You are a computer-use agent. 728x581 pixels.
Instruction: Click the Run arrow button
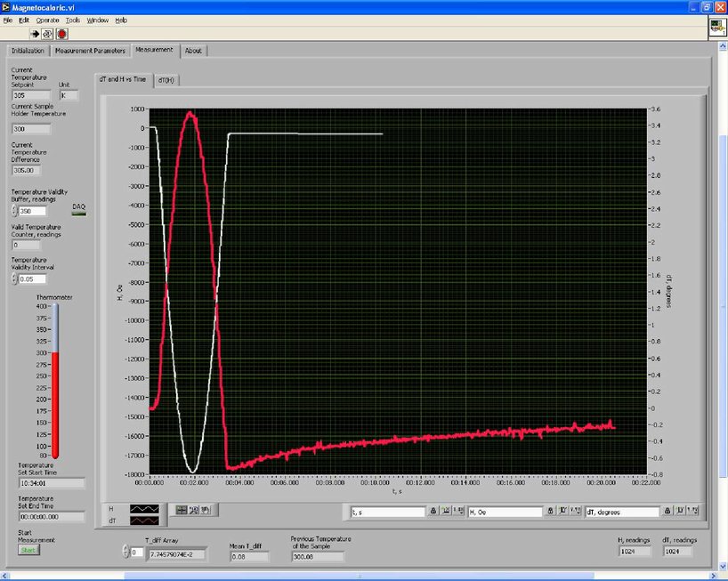pyautogui.click(x=36, y=34)
